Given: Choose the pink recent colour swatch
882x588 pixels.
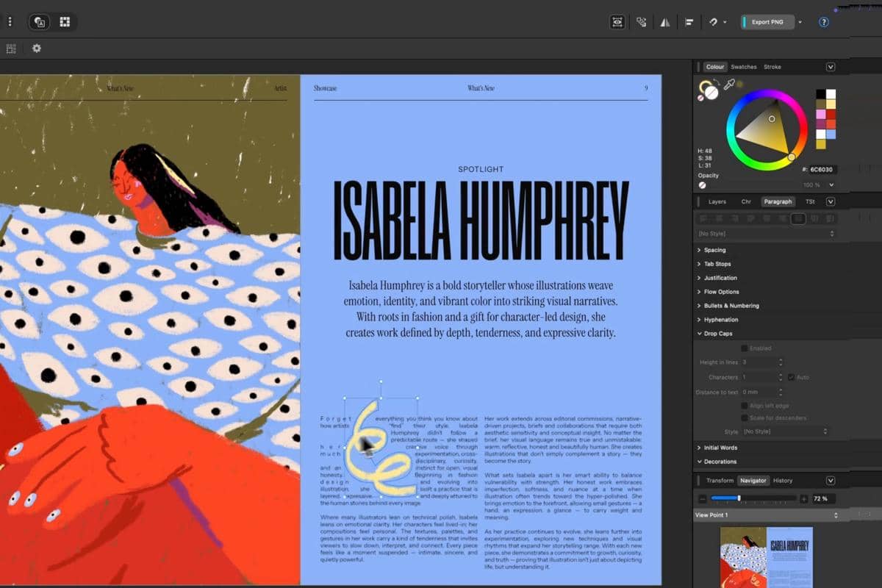Looking at the screenshot, I should coord(821,115).
